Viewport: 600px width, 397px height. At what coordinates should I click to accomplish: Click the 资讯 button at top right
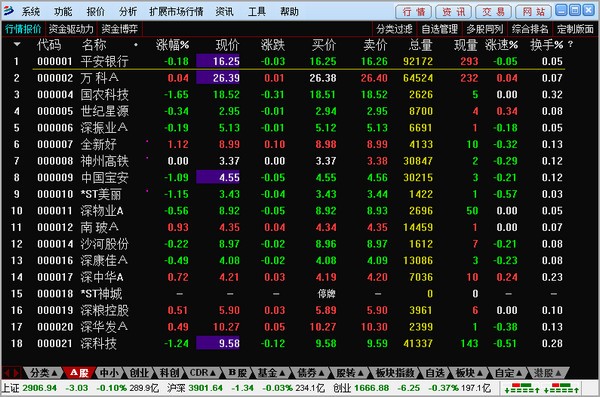pos(453,12)
